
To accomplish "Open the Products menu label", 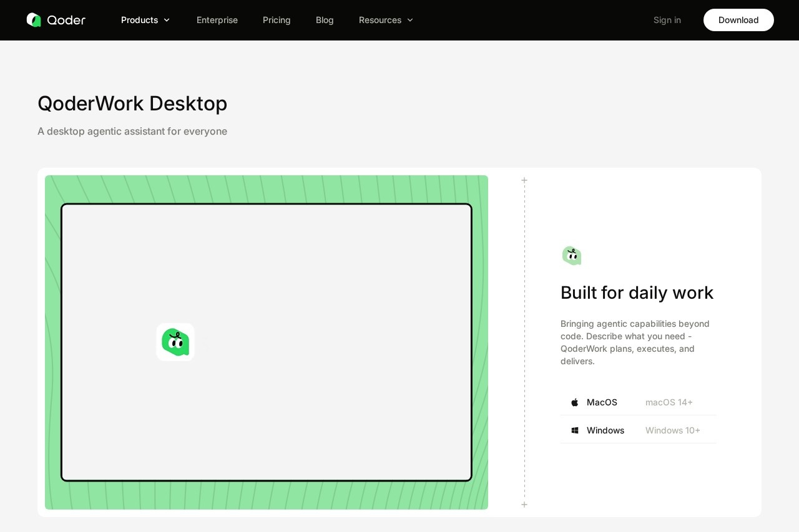I will (139, 20).
